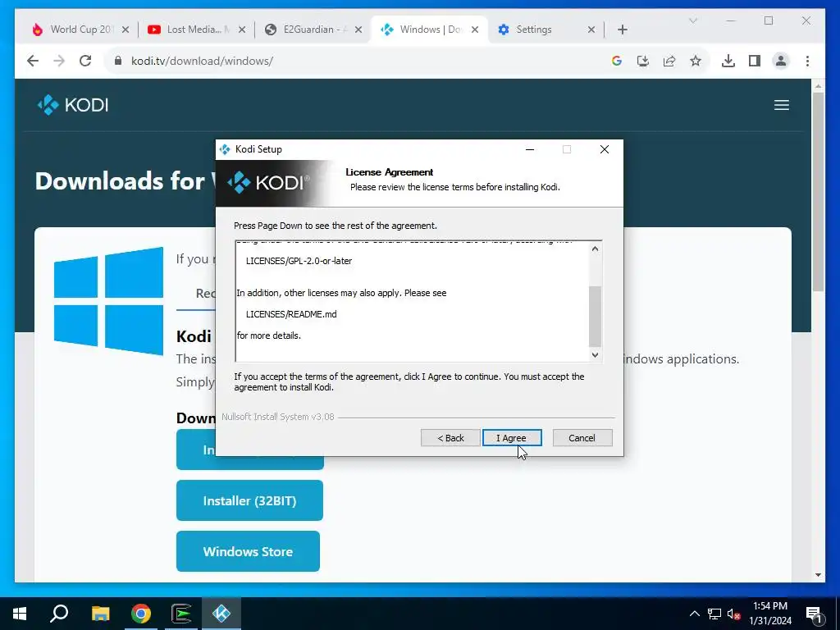The height and width of the screenshot is (630, 840).
Task: Click the license agreement scrollbar thumb
Action: coord(595,317)
